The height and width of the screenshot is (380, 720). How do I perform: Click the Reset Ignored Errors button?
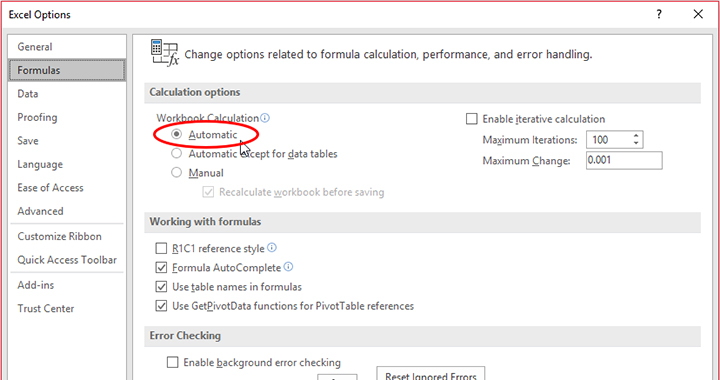pos(430,374)
